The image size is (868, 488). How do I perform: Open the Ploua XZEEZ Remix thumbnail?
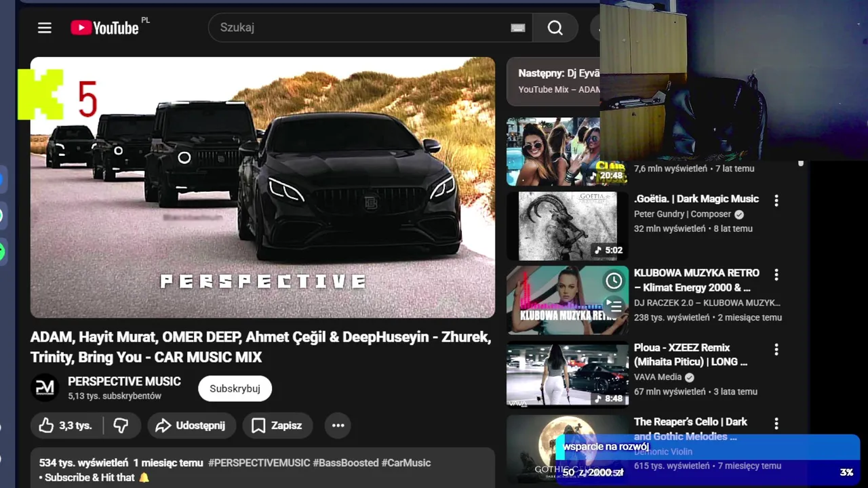pyautogui.click(x=567, y=374)
